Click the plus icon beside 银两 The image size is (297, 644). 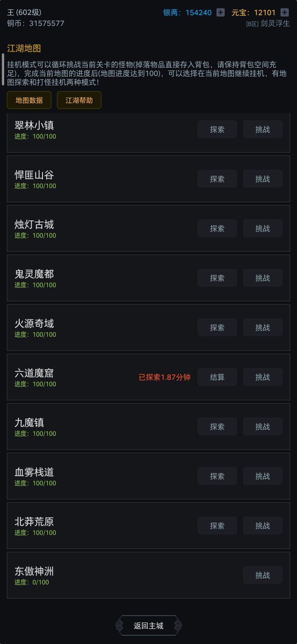[221, 12]
